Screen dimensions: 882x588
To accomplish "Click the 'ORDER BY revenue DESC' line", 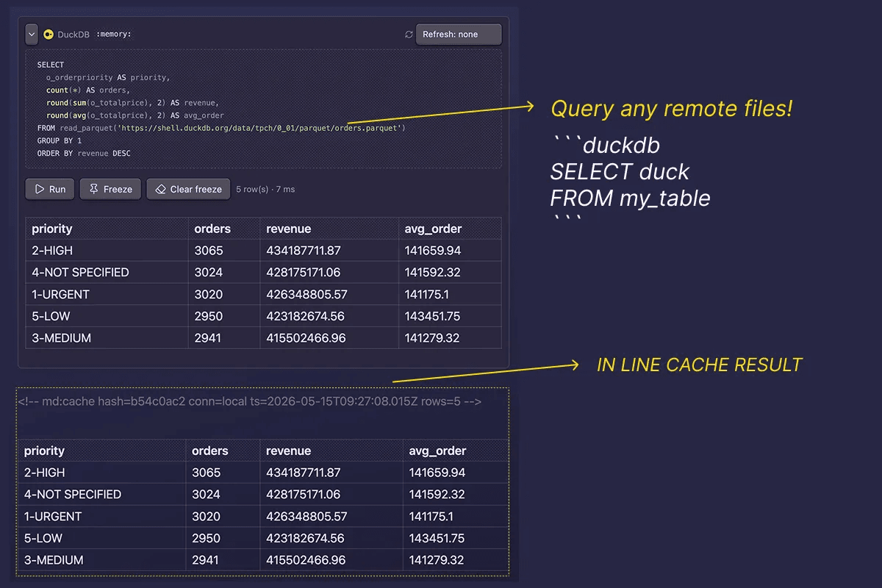I will click(x=84, y=153).
